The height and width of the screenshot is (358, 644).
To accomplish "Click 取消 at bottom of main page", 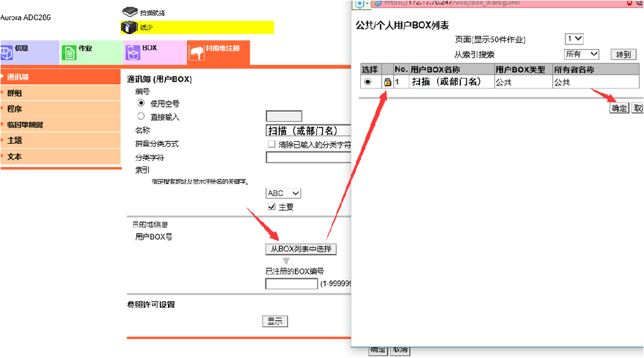I will click(401, 350).
